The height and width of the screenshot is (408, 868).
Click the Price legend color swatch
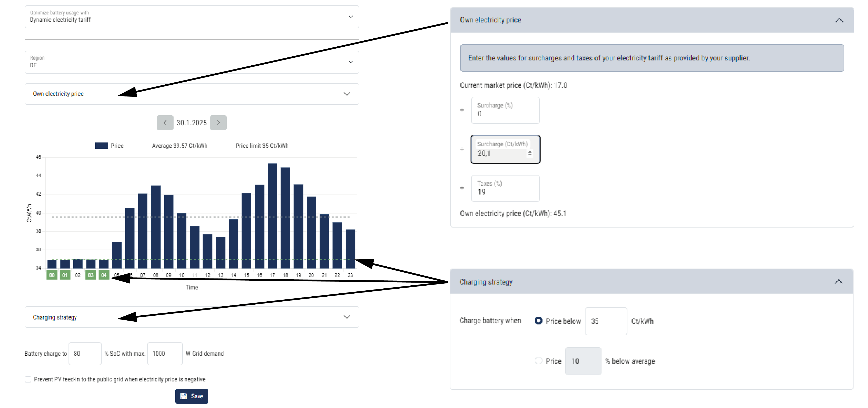coord(101,146)
